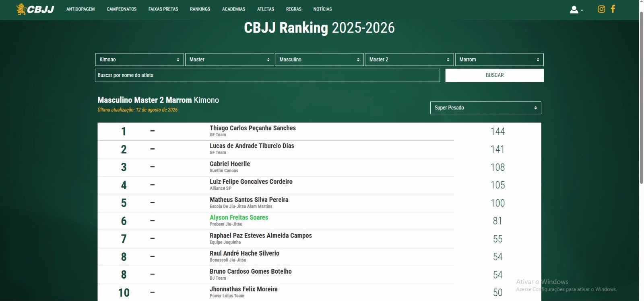Screen dimensions: 644x301
Task: Open the Antidopagem menu
Action: pyautogui.click(x=80, y=9)
